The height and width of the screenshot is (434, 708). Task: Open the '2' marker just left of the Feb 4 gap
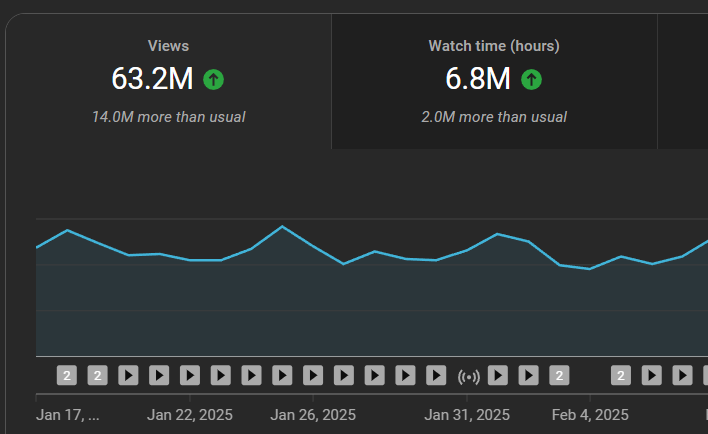(x=559, y=375)
